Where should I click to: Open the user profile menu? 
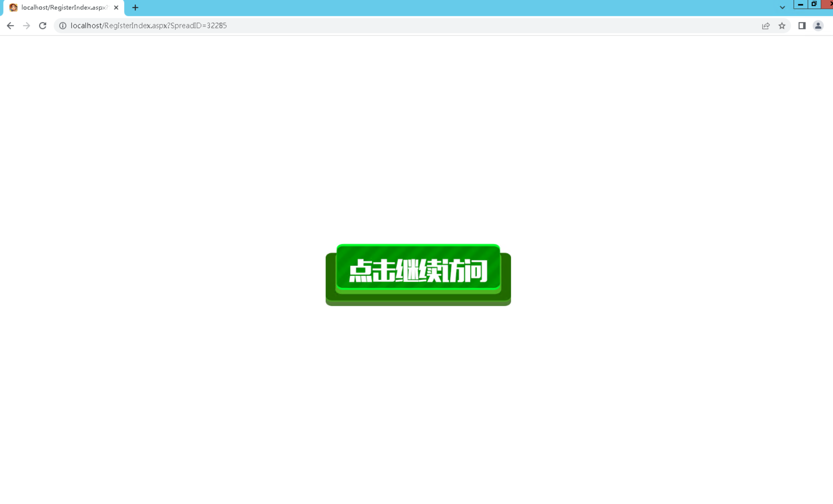[818, 26]
